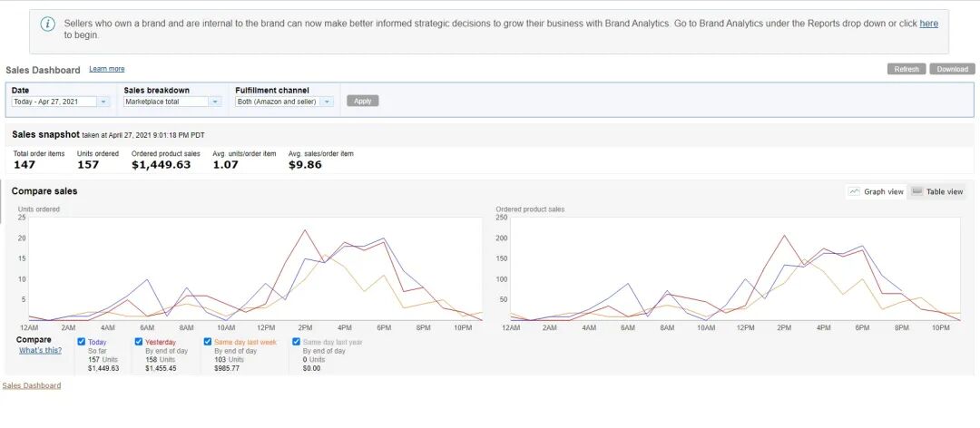The height and width of the screenshot is (428, 980).
Task: Switch to Table view
Action: (936, 192)
